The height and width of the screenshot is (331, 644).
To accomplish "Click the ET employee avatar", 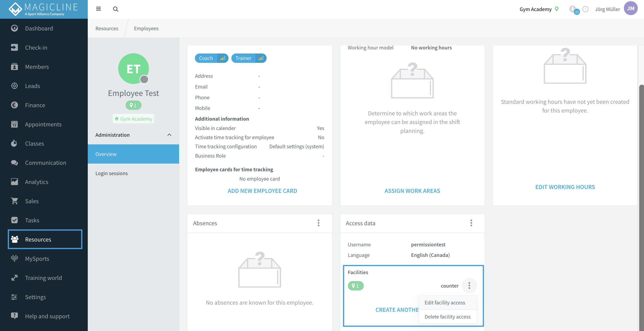I will 134,68.
